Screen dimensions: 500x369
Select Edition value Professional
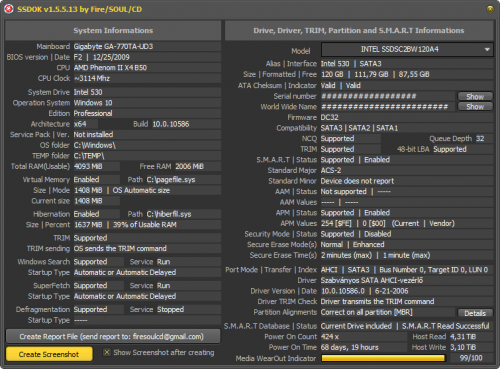93,113
